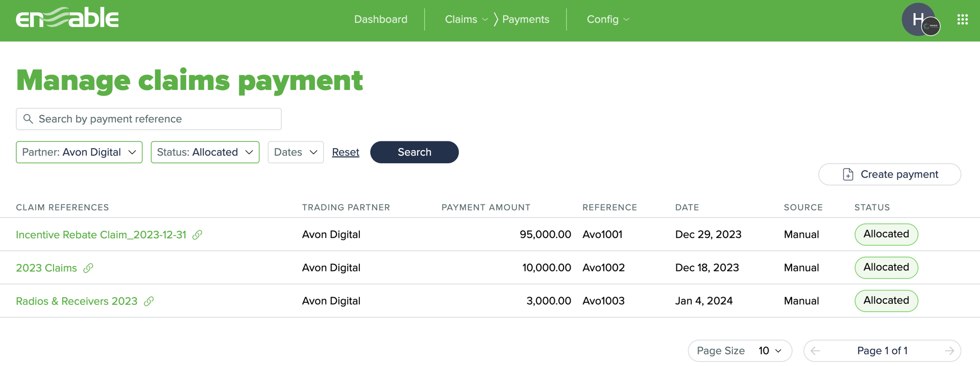Viewport: 980px width, 366px height.
Task: Expand the Dates filter dropdown
Action: (296, 152)
